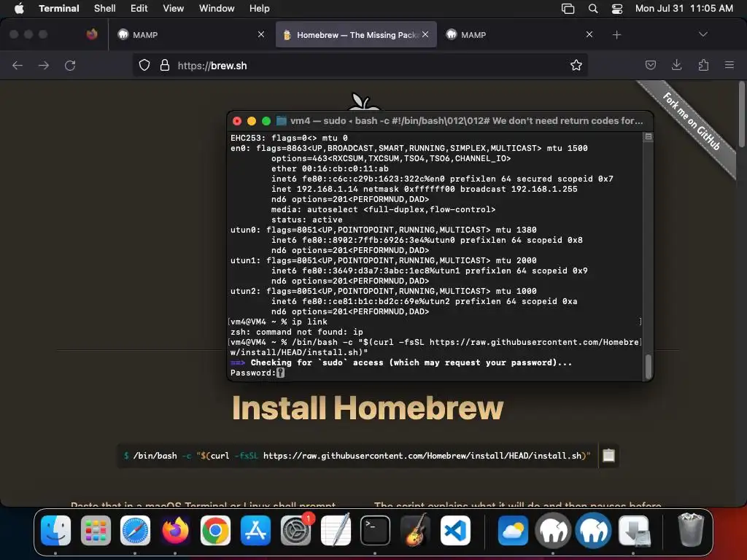Open a new Firefox tab
The height and width of the screenshot is (560, 747).
point(617,35)
